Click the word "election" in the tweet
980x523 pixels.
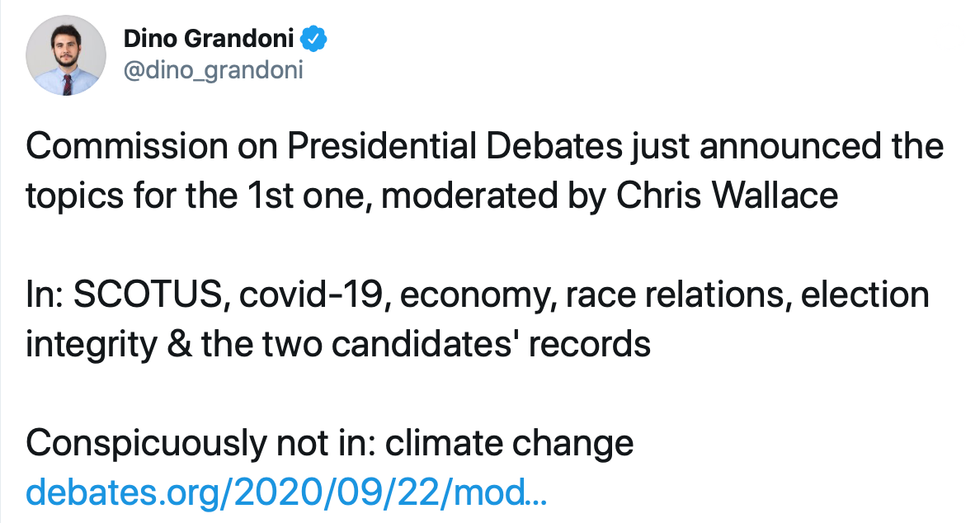tap(867, 296)
